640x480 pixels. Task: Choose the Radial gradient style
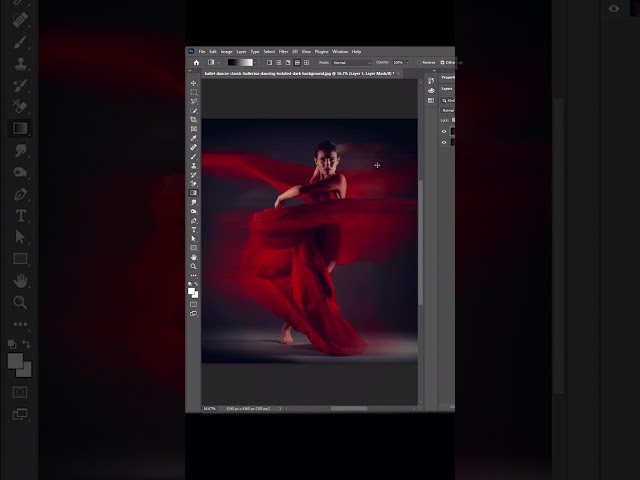(279, 62)
